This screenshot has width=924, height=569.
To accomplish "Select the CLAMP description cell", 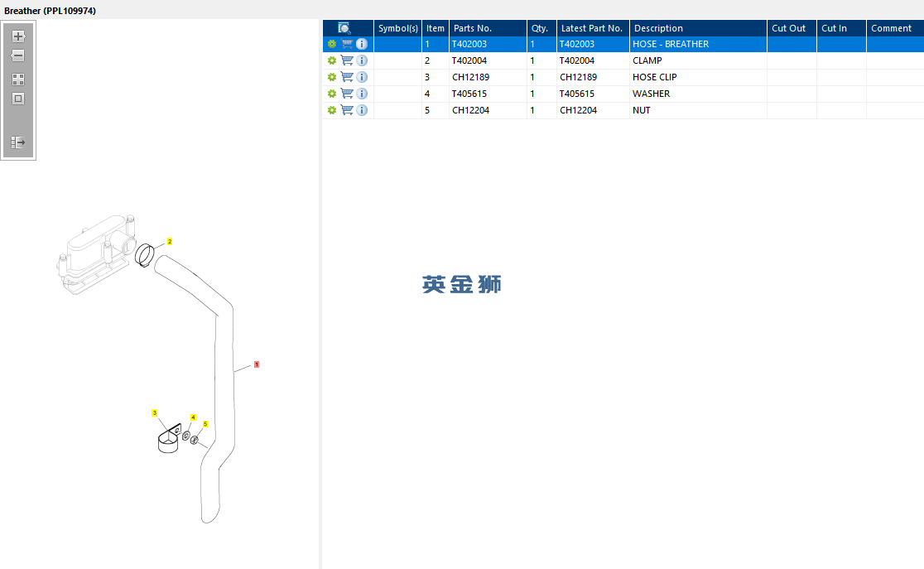I will point(698,60).
